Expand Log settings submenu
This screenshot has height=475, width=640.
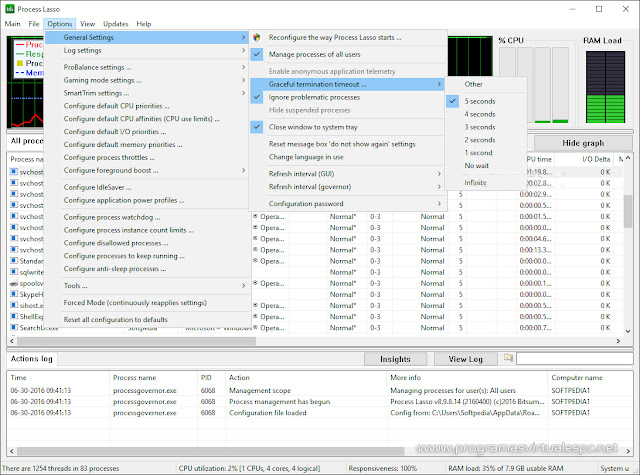[147, 50]
